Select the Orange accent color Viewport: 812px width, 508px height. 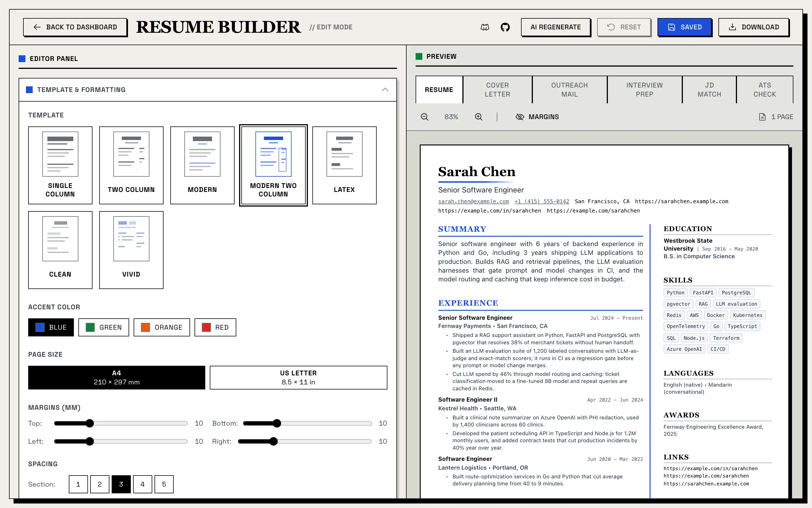162,327
